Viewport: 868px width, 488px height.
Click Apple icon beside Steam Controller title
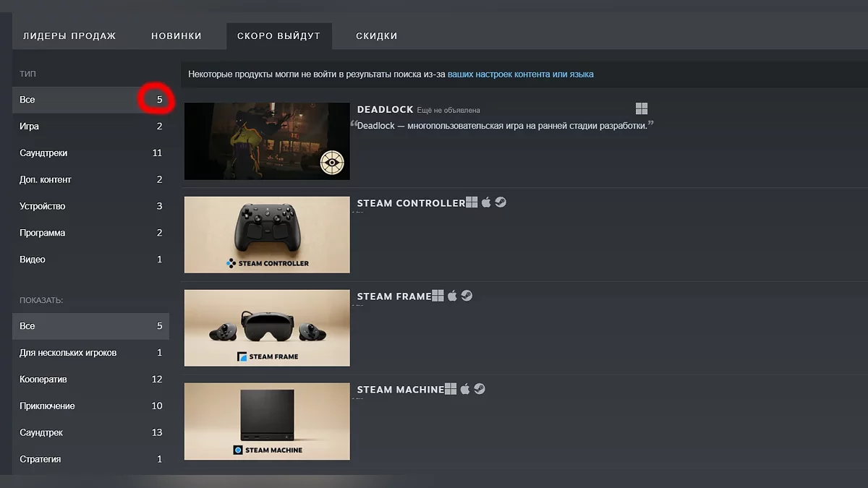[486, 202]
